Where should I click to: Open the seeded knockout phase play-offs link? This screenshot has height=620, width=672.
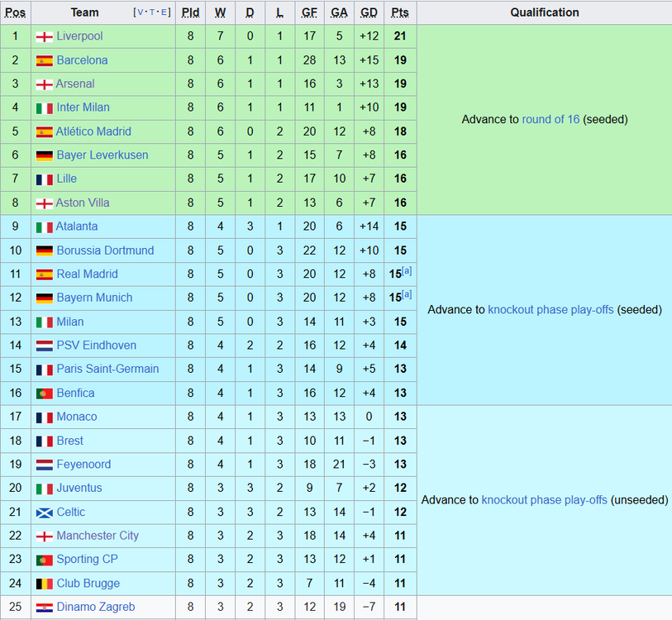550,309
